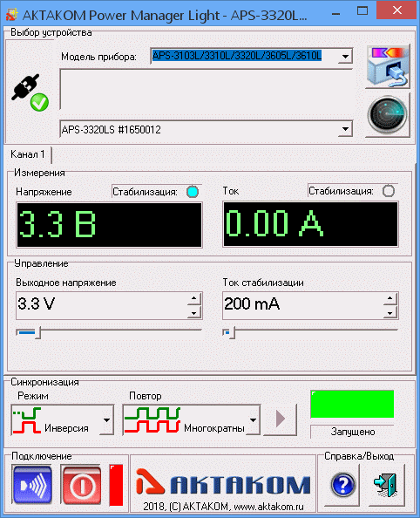Click the blue connect to device button

[x=32, y=484]
